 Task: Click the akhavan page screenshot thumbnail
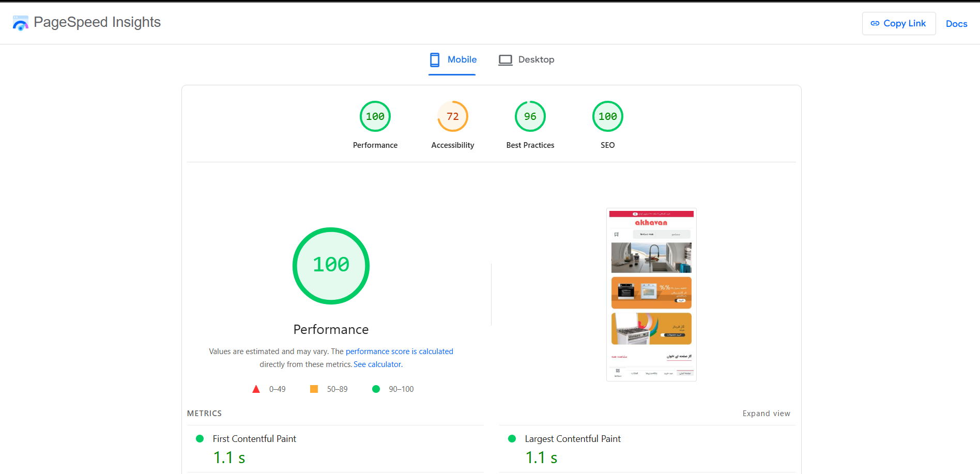(x=651, y=295)
